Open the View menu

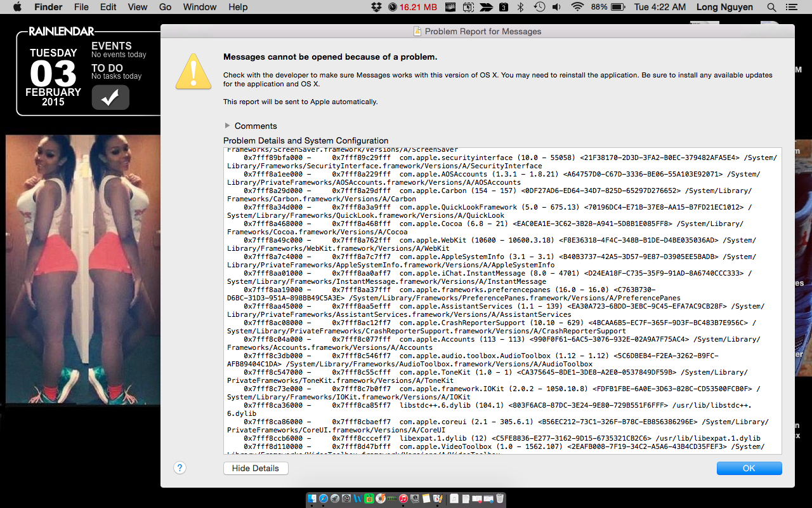138,7
